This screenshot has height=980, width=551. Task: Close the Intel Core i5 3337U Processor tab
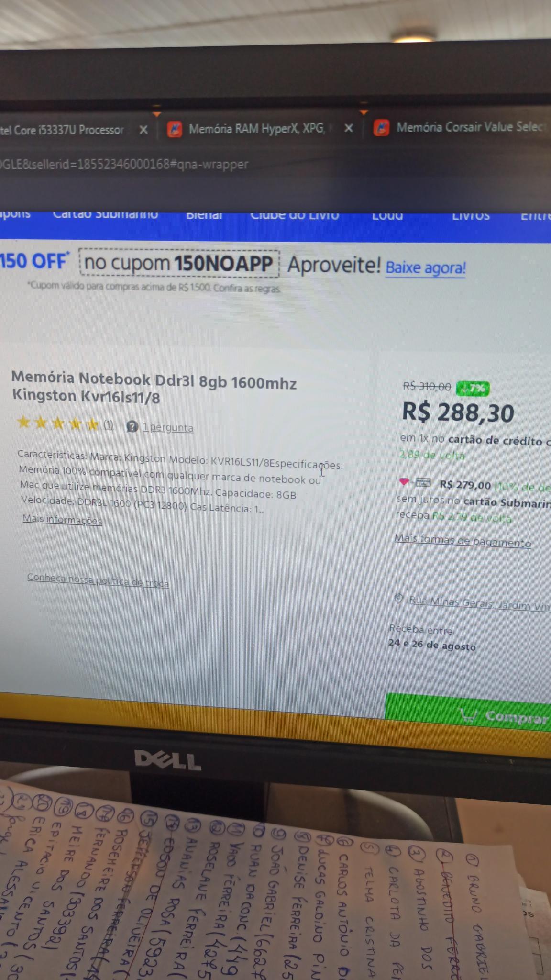(x=143, y=129)
